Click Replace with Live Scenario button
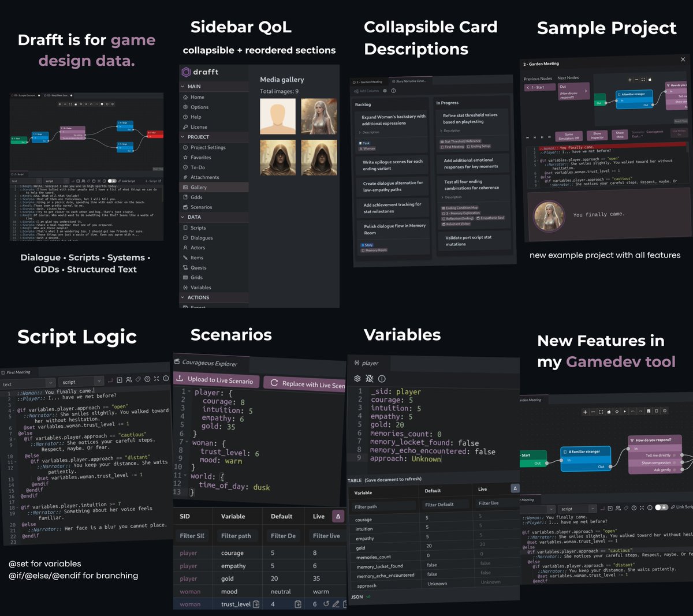The width and height of the screenshot is (693, 616). tap(305, 383)
